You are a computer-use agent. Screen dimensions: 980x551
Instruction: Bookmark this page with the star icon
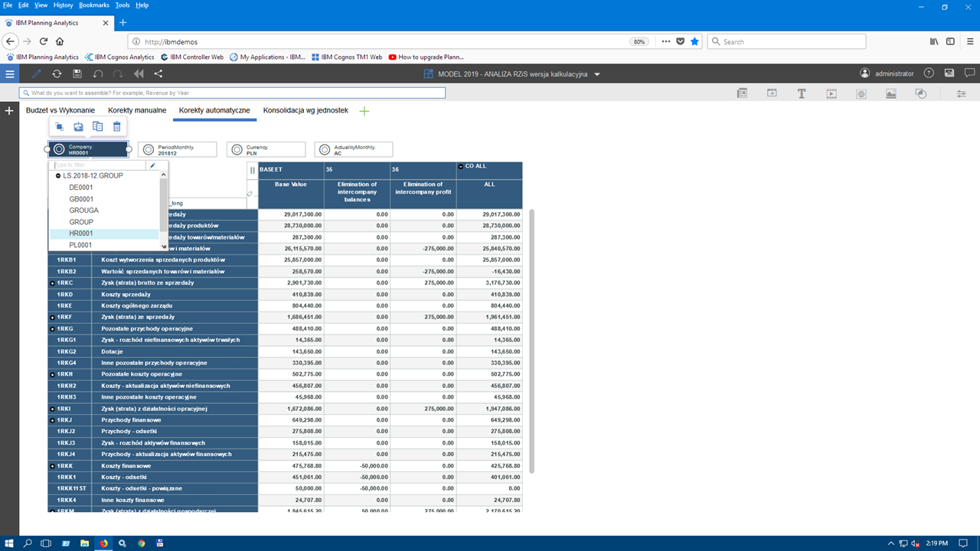pyautogui.click(x=694, y=41)
